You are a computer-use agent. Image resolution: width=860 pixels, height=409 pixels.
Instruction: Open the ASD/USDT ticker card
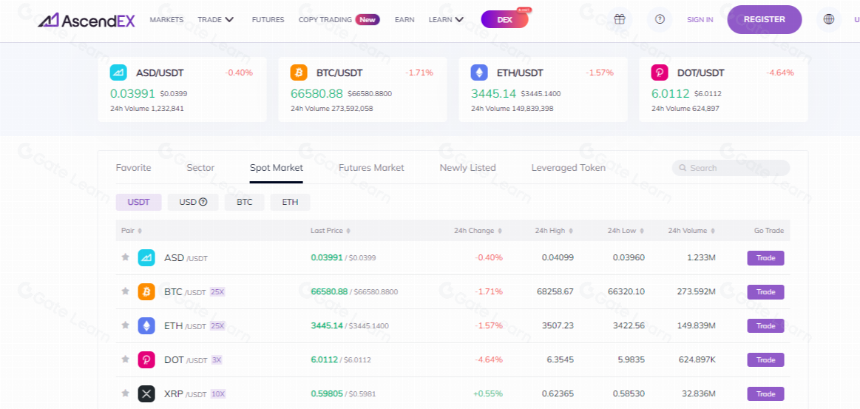click(182, 89)
